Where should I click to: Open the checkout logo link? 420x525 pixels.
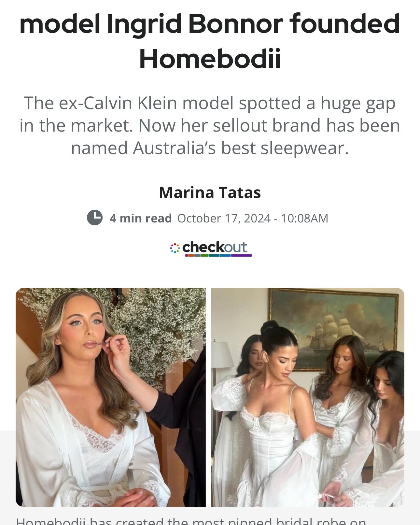point(211,249)
